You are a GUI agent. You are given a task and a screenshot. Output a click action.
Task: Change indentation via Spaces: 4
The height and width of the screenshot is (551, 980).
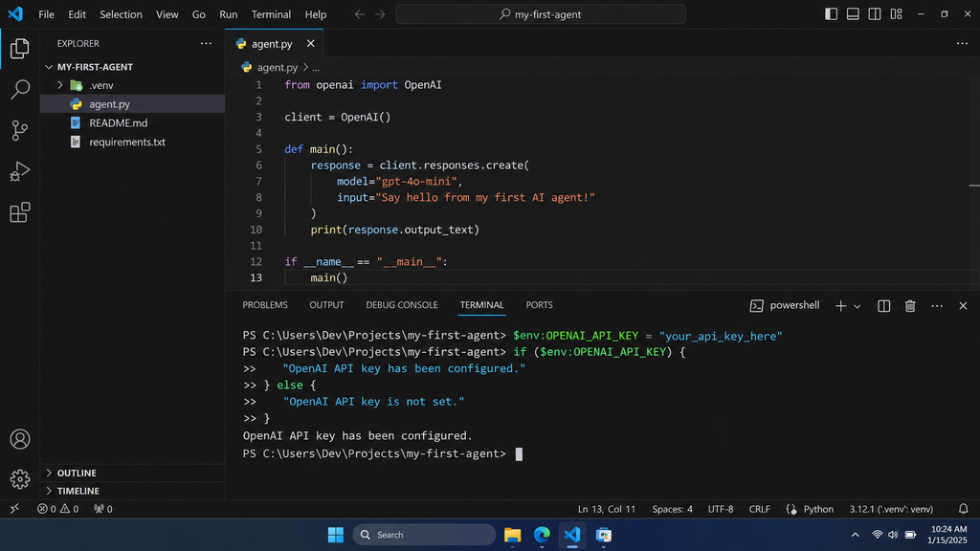pos(672,509)
